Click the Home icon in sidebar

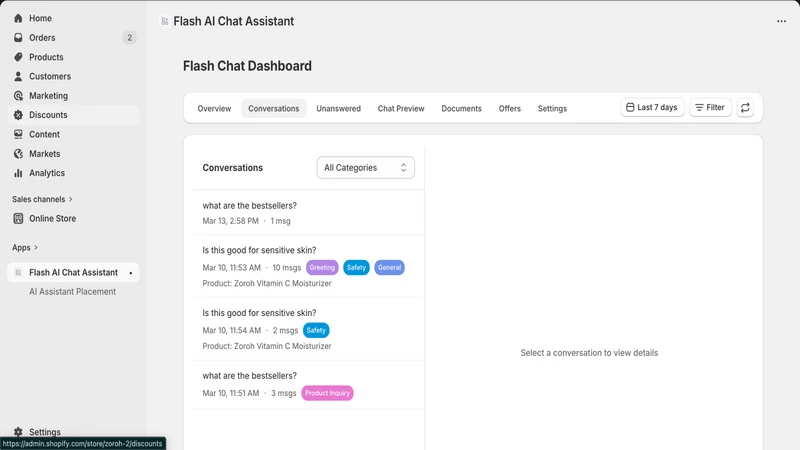(18, 18)
